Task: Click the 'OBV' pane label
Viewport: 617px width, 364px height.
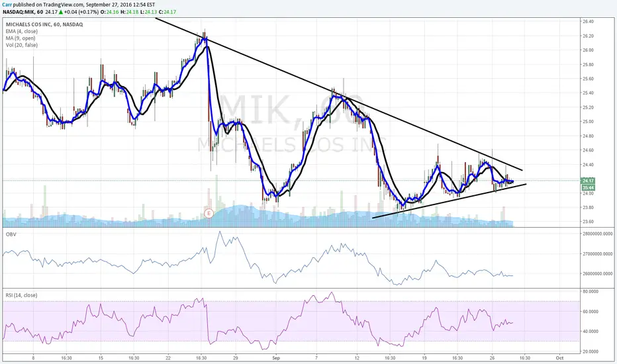Action: tap(11, 234)
